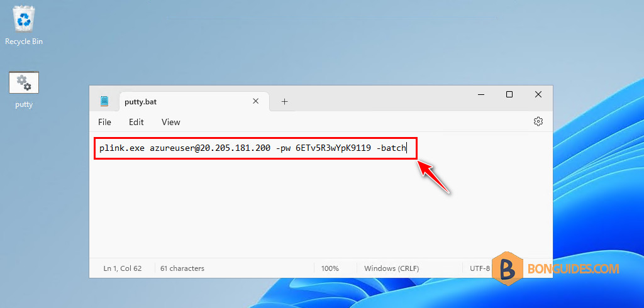Open the View menu

click(171, 122)
